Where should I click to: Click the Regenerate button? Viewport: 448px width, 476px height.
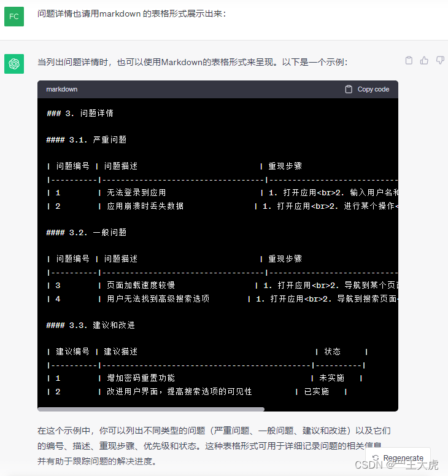[398, 458]
